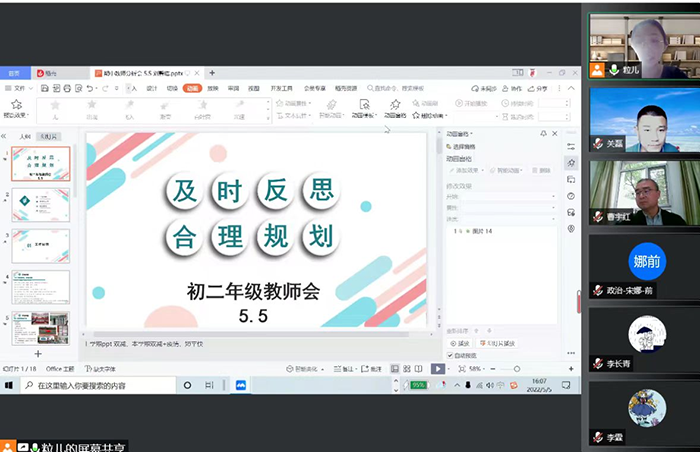Click the volume icon in system tray
This screenshot has width=700, height=452.
tap(490, 385)
